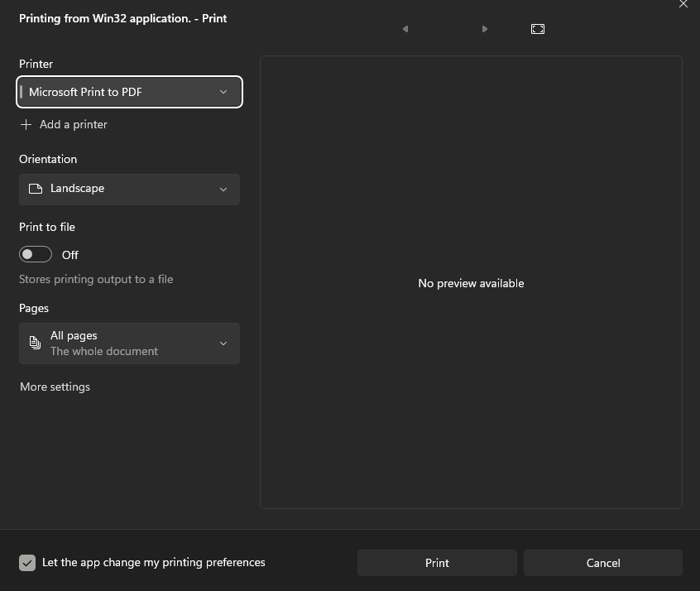This screenshot has height=591, width=700.
Task: Select the fit-preview-to-page icon
Action: coord(537,28)
